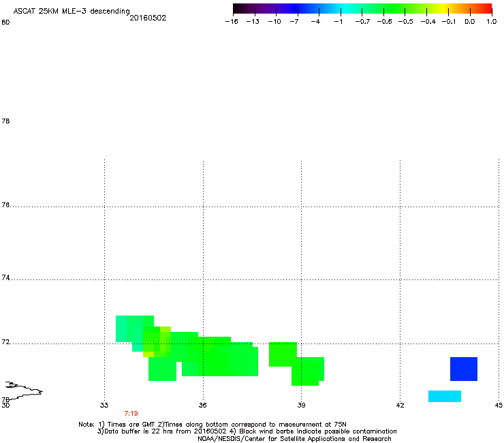Click the 1.0 colorbar label

point(492,22)
